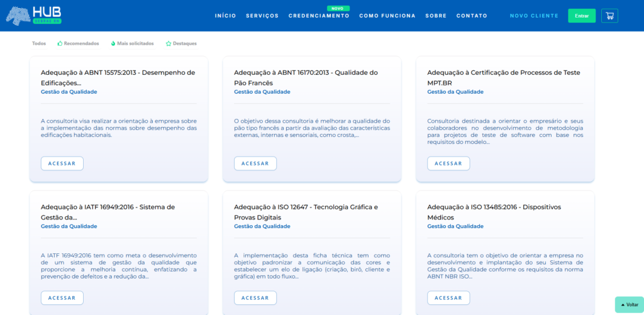Click description about pão tipo francês

point(312,128)
